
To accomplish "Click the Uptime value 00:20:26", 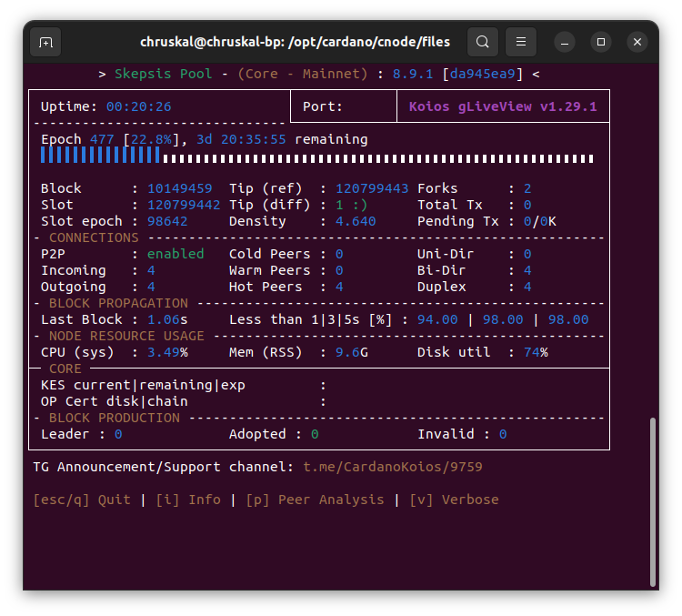I will [139, 106].
